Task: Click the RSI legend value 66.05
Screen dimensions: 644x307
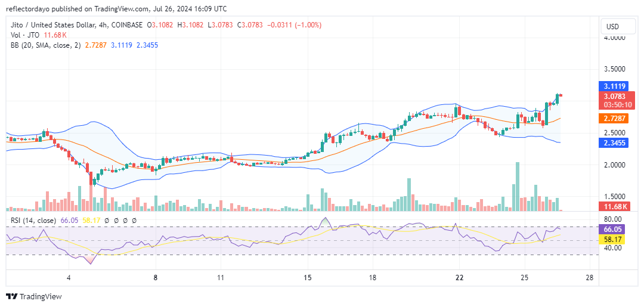Action: 69,221
